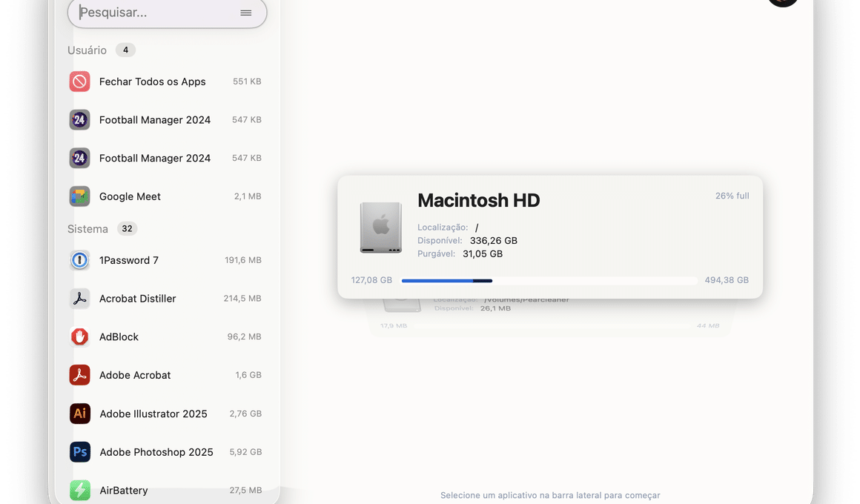Click the 27,5 MB AirBattery size

[245, 491]
